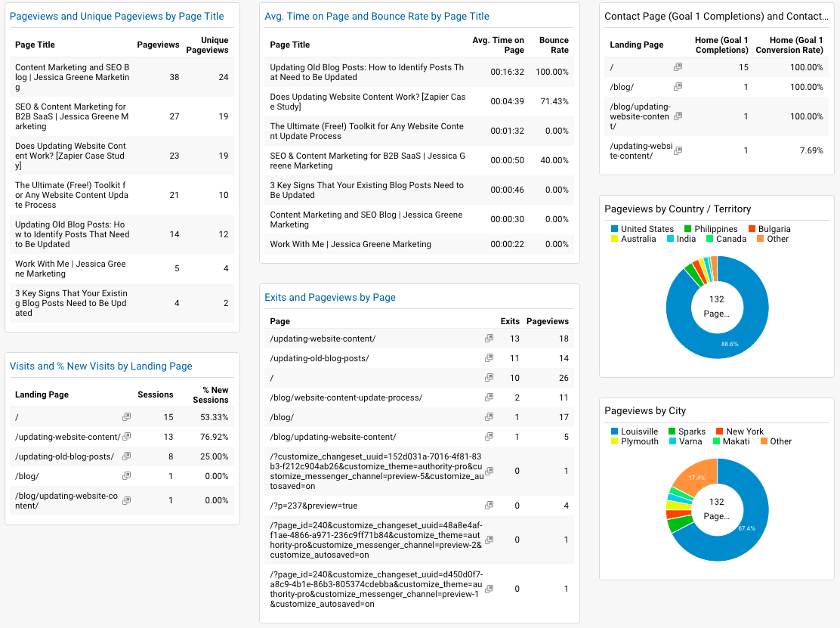Click the United States legend color swatch
Viewport: 840px width, 628px height.
click(613, 229)
